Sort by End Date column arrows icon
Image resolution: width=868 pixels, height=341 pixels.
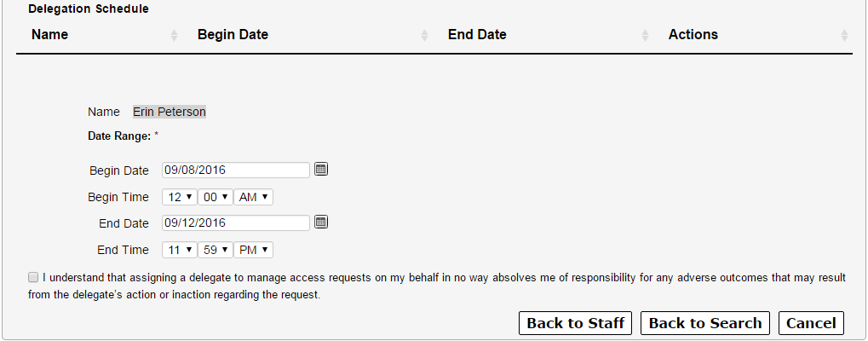click(x=645, y=35)
